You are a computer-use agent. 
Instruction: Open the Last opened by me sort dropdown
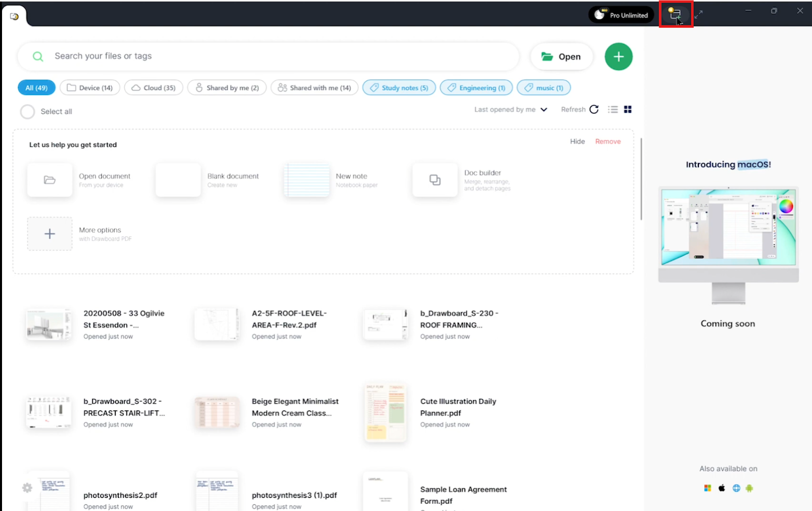(x=511, y=110)
